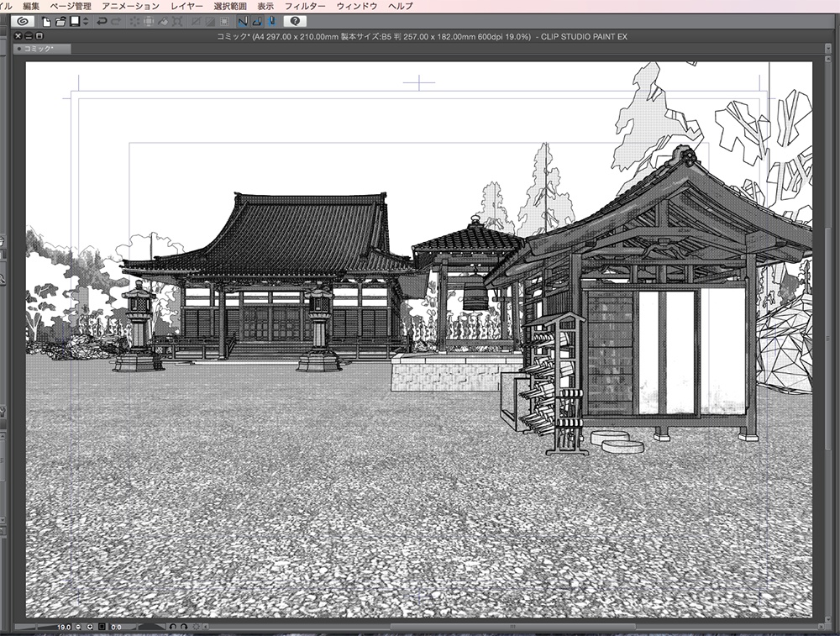Image resolution: width=840 pixels, height=636 pixels.
Task: Click the Save page icon in the toolbar
Action: [x=76, y=22]
